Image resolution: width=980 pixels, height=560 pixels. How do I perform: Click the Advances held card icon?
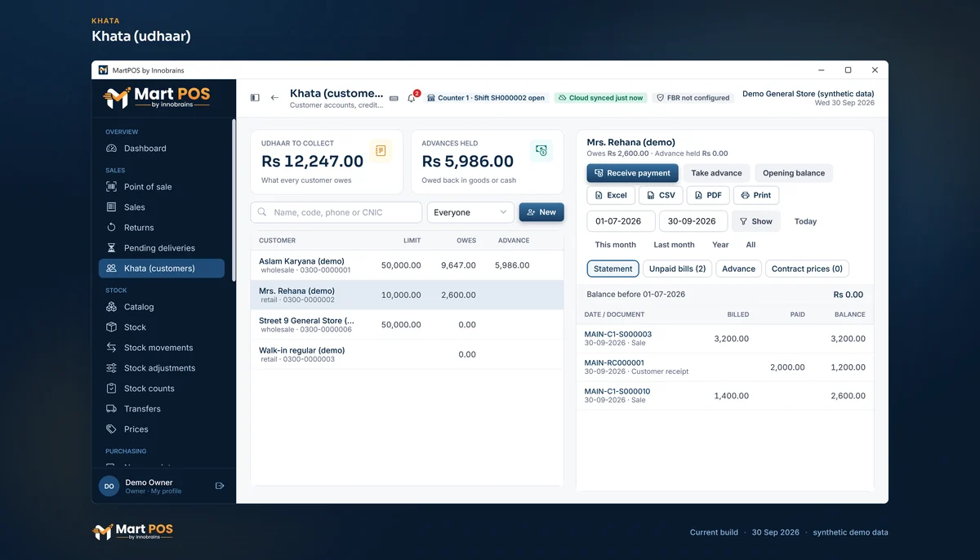coord(541,151)
